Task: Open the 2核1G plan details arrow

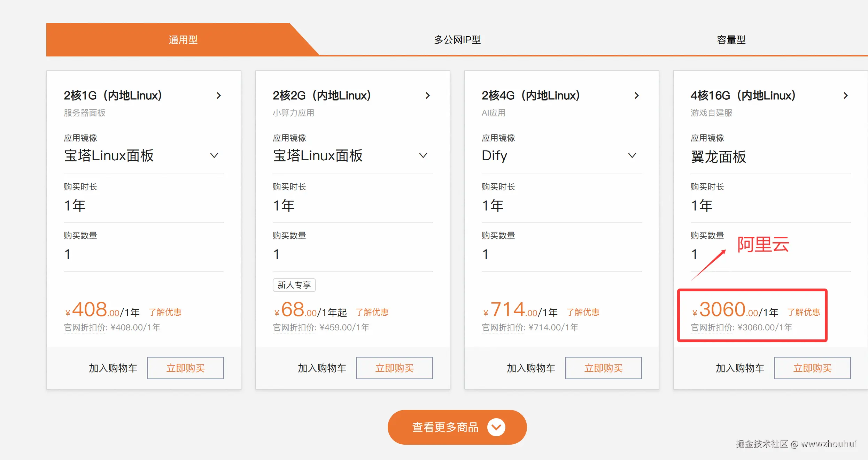Action: coord(219,95)
